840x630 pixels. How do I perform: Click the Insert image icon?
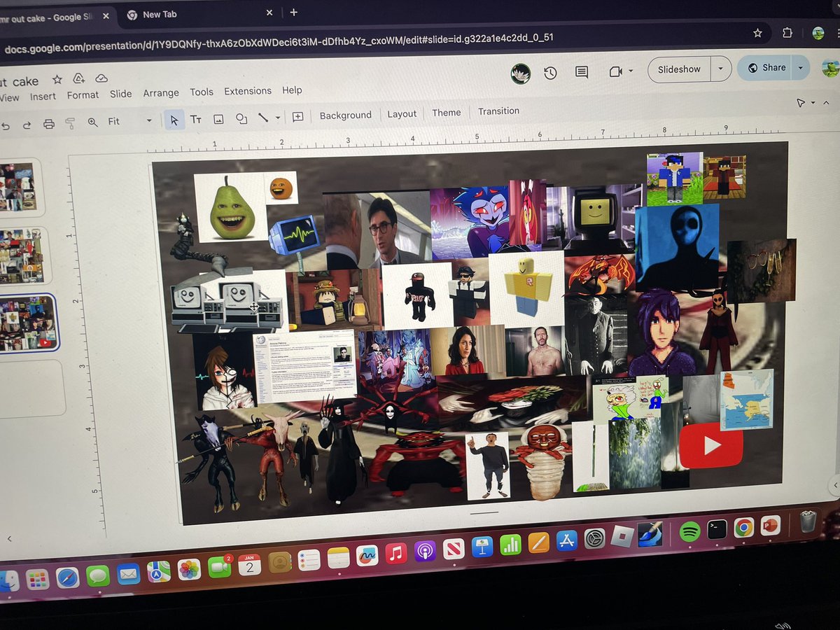pyautogui.click(x=218, y=119)
